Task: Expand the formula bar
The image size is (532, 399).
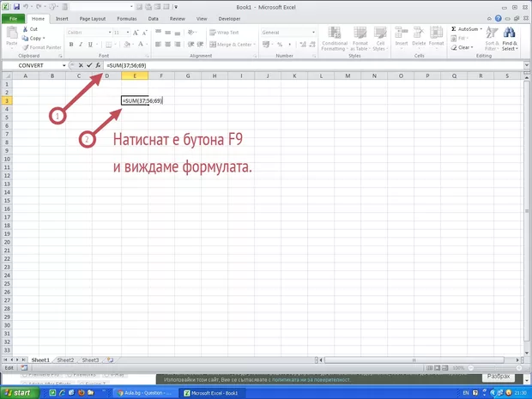Action: pos(527,65)
